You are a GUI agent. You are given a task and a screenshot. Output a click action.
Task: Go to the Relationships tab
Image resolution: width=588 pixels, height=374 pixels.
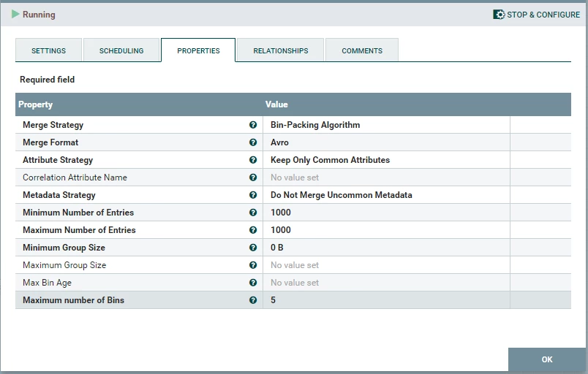pos(281,50)
